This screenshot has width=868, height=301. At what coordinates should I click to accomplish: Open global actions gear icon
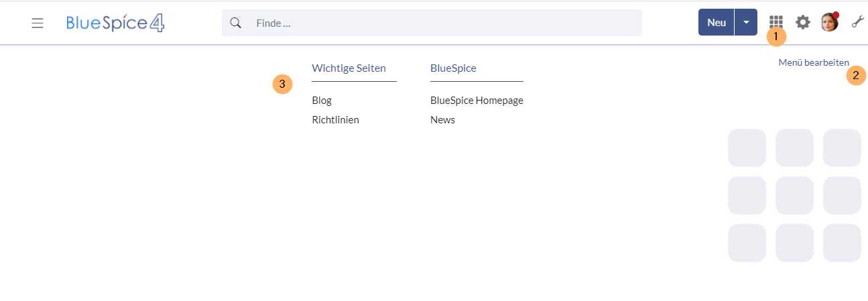pyautogui.click(x=802, y=22)
